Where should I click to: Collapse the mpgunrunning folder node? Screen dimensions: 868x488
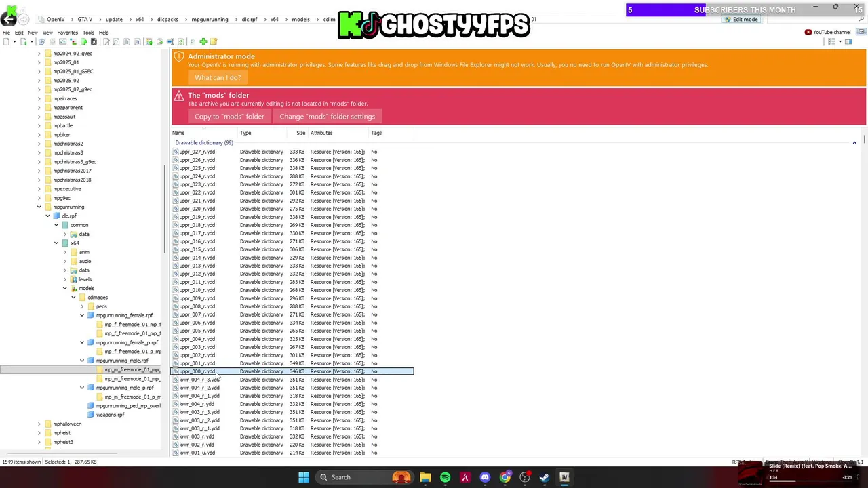39,207
